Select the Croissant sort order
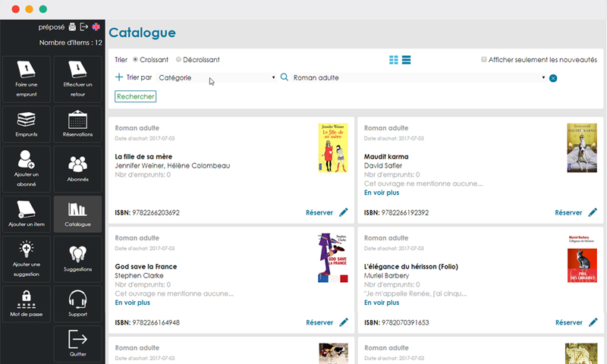 (x=135, y=60)
